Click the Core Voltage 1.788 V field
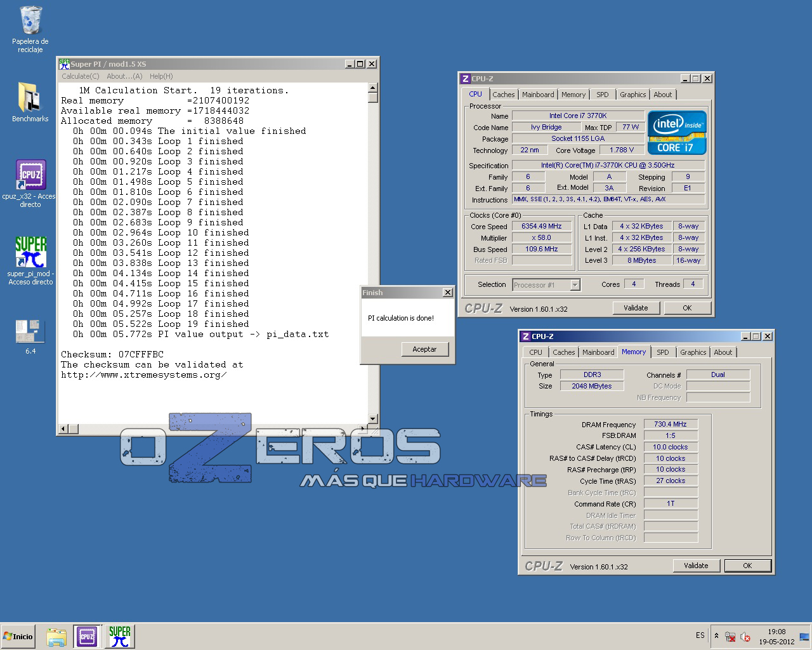812x650 pixels. click(x=622, y=150)
